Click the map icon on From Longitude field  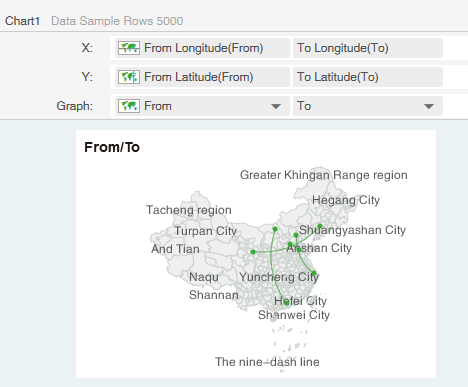click(129, 48)
